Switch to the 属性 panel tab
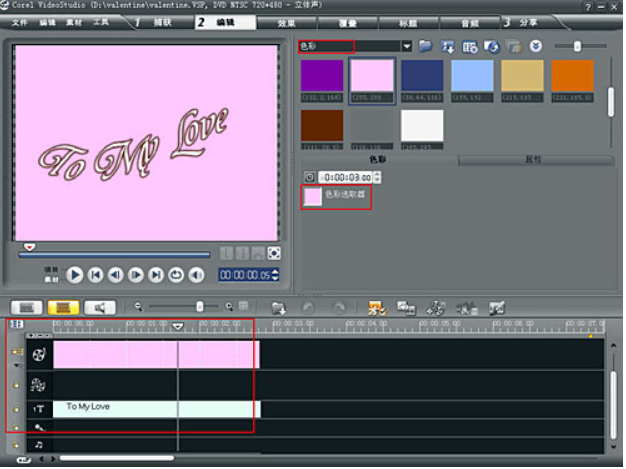The image size is (626, 469). (533, 159)
